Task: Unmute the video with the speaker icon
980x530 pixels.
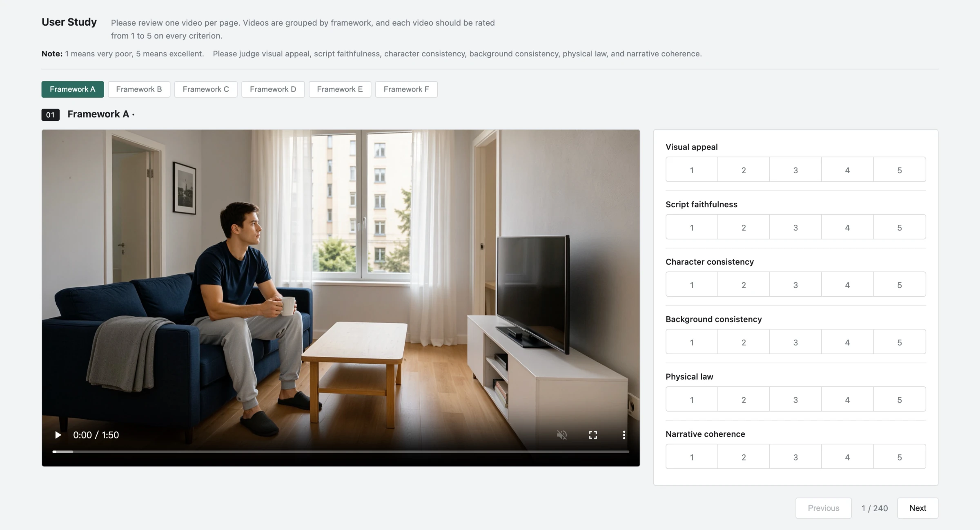Action: click(562, 435)
